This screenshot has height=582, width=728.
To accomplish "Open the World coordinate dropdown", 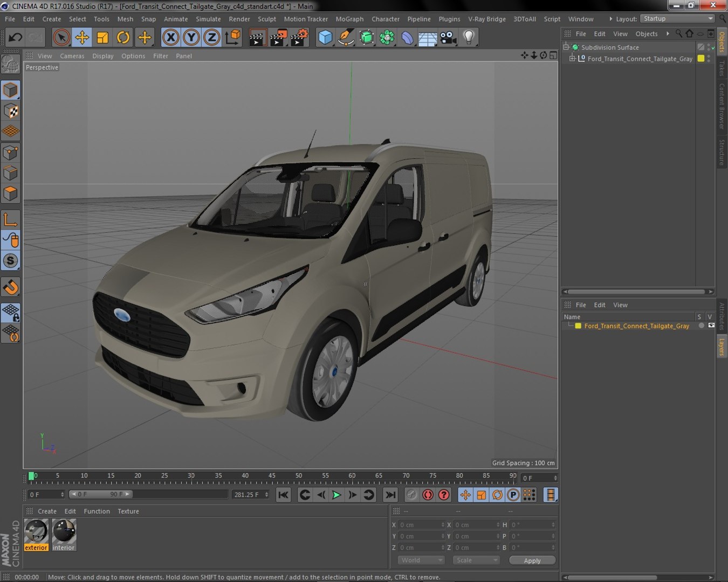I will point(421,560).
